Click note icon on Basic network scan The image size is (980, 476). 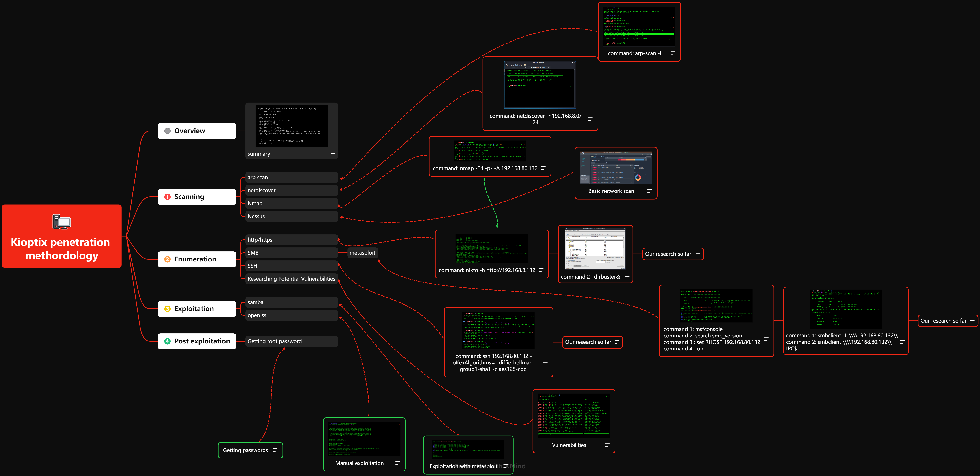pos(649,191)
